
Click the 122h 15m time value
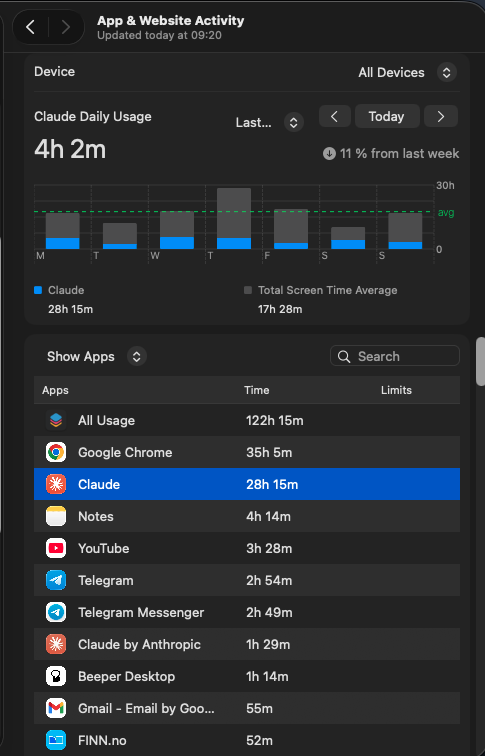275,420
